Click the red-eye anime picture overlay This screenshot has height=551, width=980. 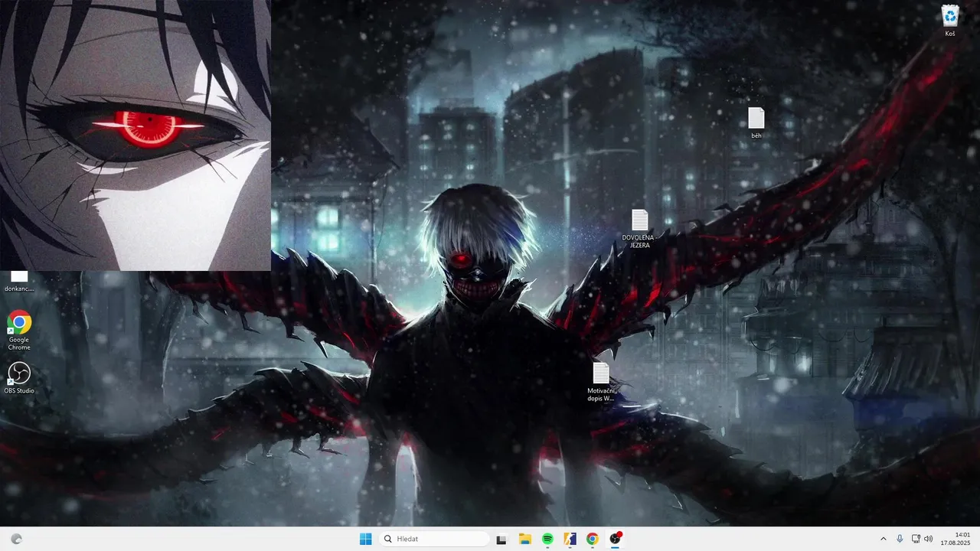click(x=136, y=135)
